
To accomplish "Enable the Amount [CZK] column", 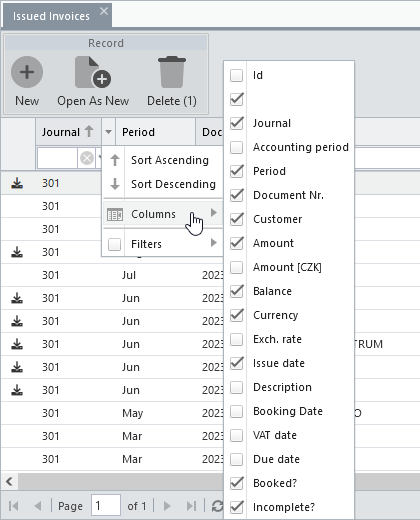I will click(236, 267).
